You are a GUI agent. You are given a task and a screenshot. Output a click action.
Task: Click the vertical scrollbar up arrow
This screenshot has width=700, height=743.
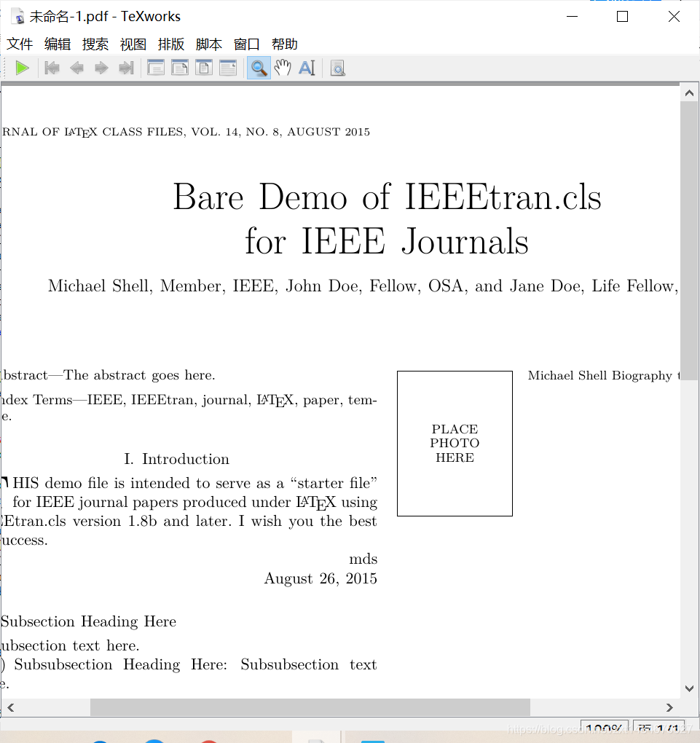(690, 93)
